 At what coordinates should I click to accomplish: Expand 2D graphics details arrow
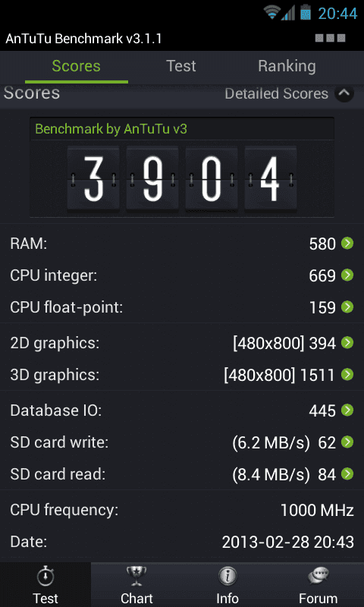347,343
